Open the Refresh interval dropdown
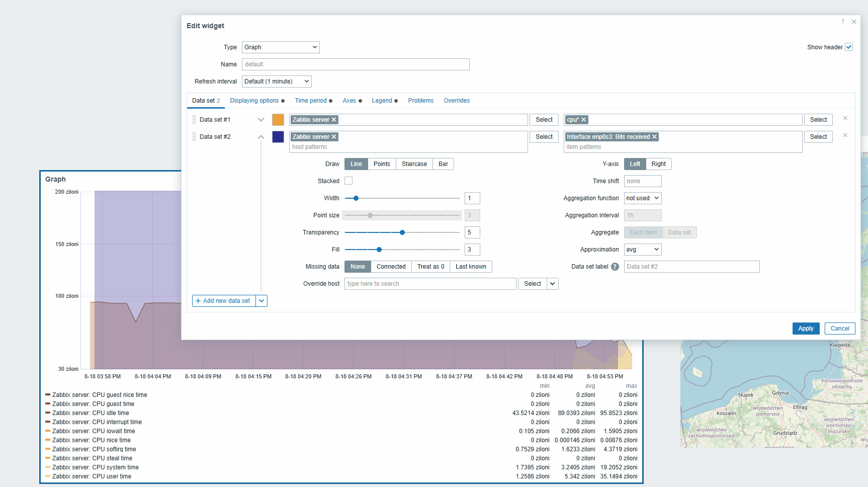 tap(277, 82)
